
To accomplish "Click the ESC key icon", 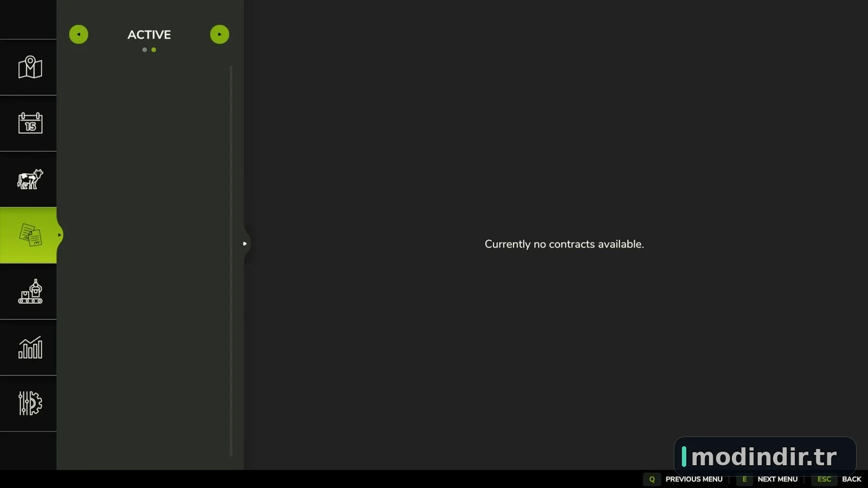I will pos(824,479).
